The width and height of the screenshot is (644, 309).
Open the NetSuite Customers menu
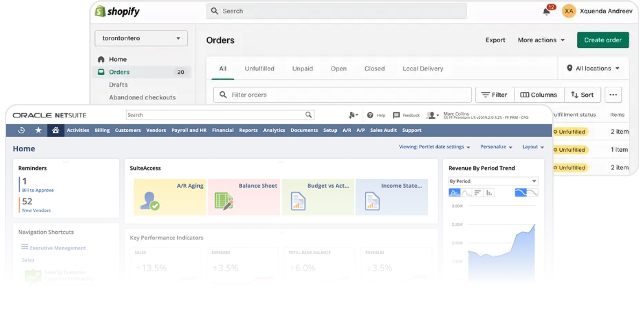128,130
